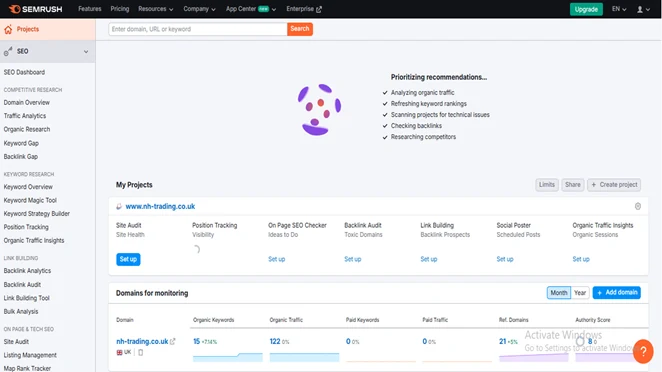
Task: Click the orange Search button
Action: [300, 29]
